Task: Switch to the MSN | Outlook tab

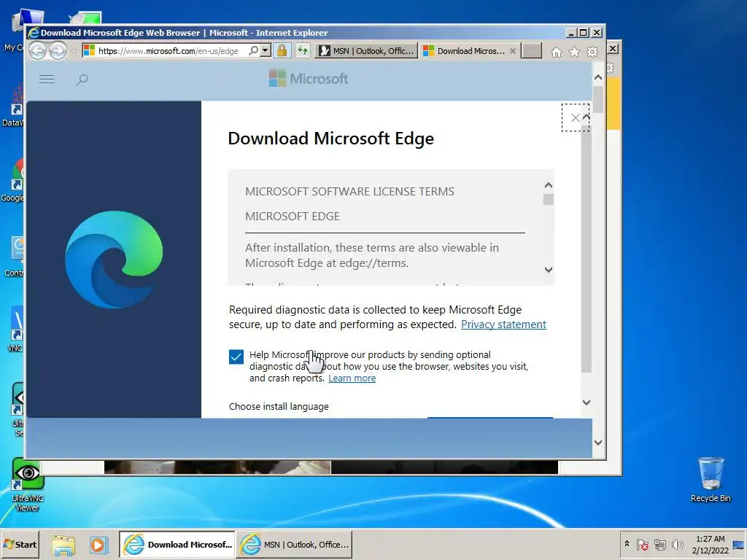Action: (366, 51)
